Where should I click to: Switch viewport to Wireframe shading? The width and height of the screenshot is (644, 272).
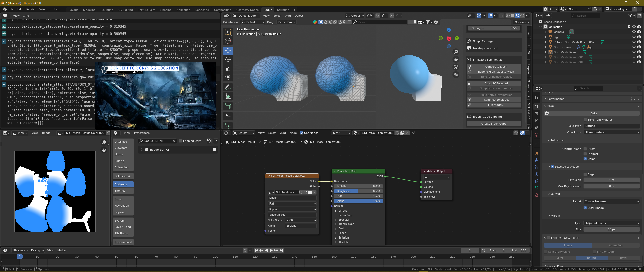point(508,16)
